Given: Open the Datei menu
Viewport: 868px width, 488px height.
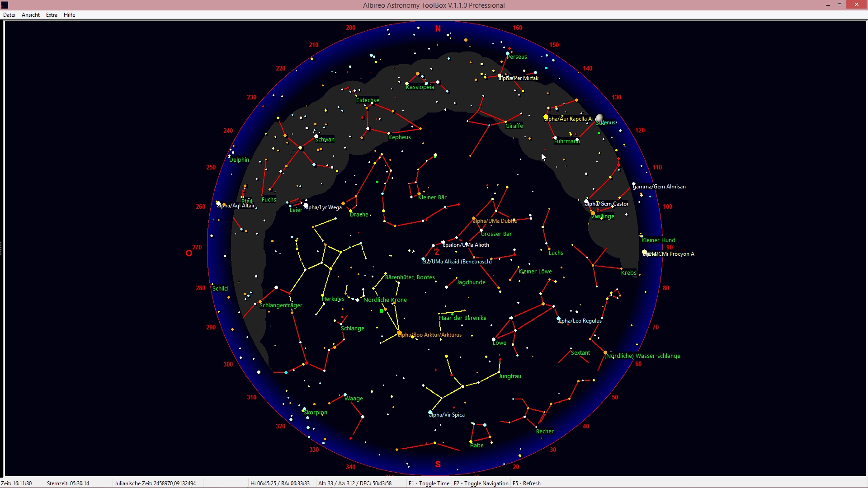Looking at the screenshot, I should (x=9, y=15).
